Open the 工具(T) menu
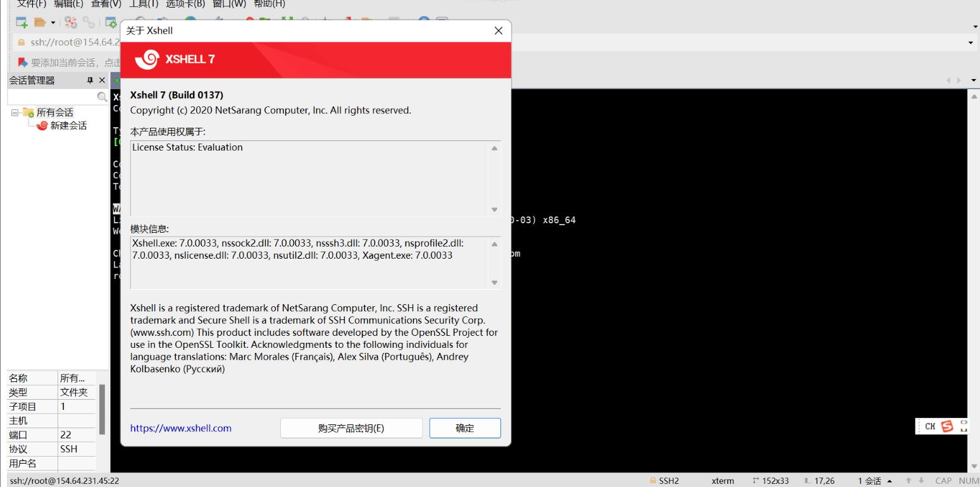Image resolution: width=980 pixels, height=487 pixels. point(143,4)
